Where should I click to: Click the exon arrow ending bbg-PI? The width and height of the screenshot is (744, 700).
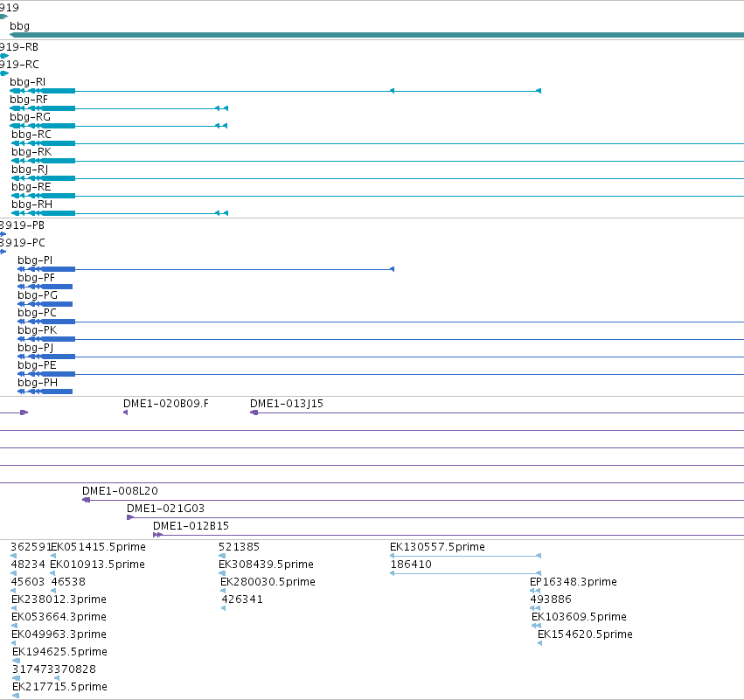click(392, 269)
